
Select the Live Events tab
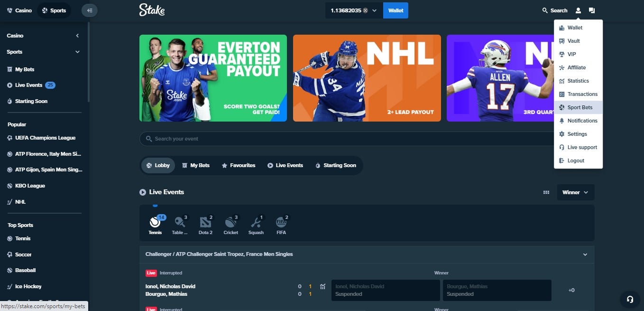click(x=285, y=165)
